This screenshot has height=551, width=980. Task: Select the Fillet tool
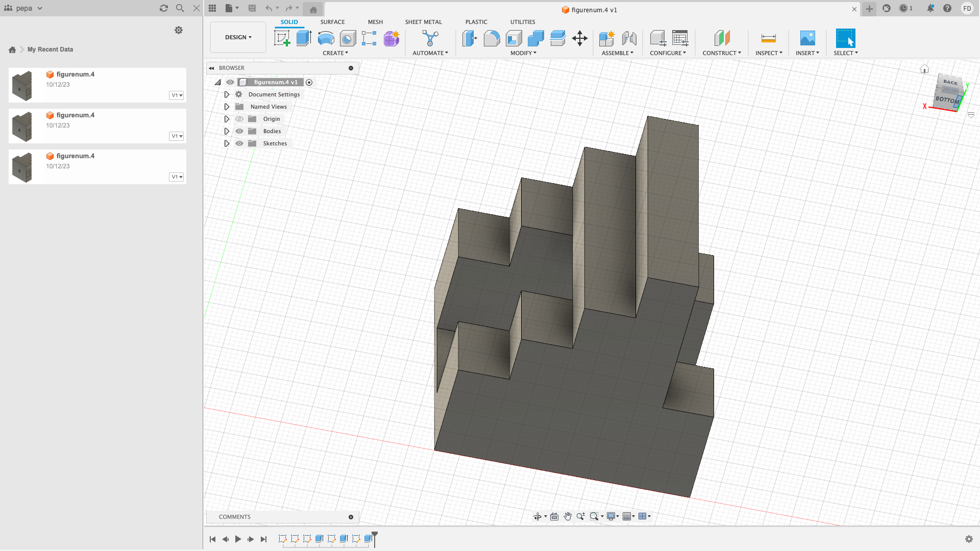492,38
